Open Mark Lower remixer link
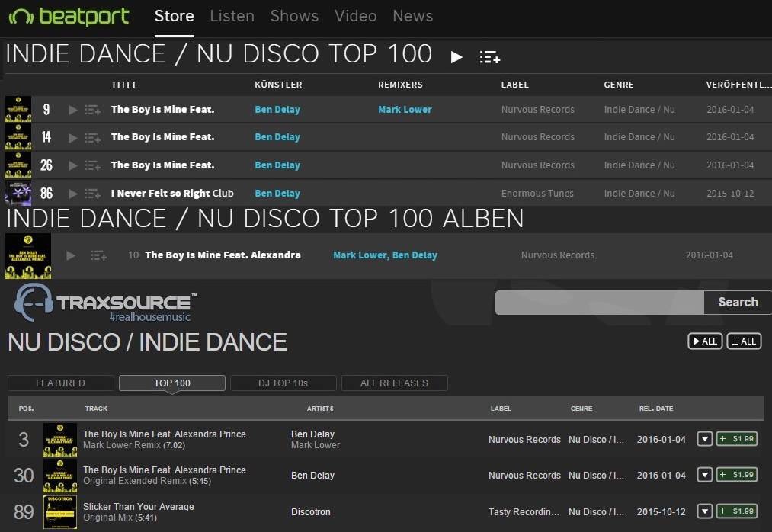 click(x=405, y=109)
